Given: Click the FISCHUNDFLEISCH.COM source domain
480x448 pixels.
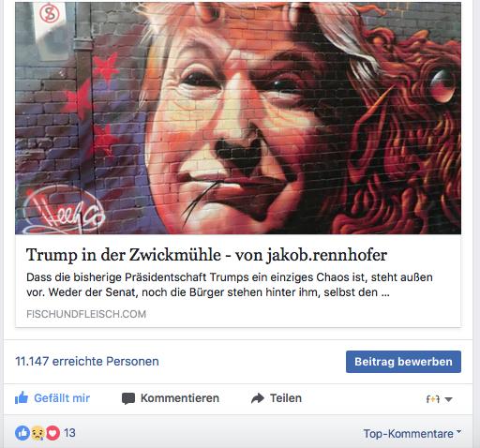Looking at the screenshot, I should tap(86, 314).
